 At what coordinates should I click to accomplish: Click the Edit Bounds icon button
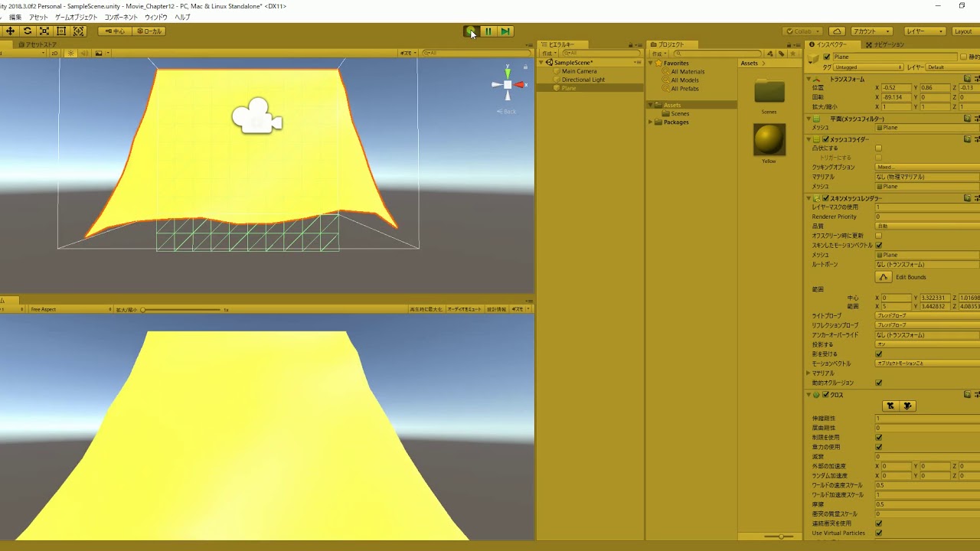point(884,277)
